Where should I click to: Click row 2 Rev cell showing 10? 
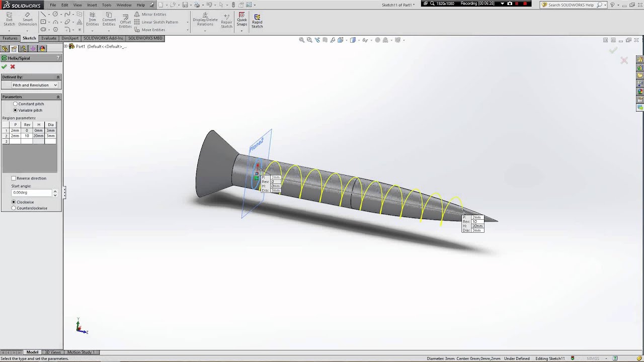[27, 136]
